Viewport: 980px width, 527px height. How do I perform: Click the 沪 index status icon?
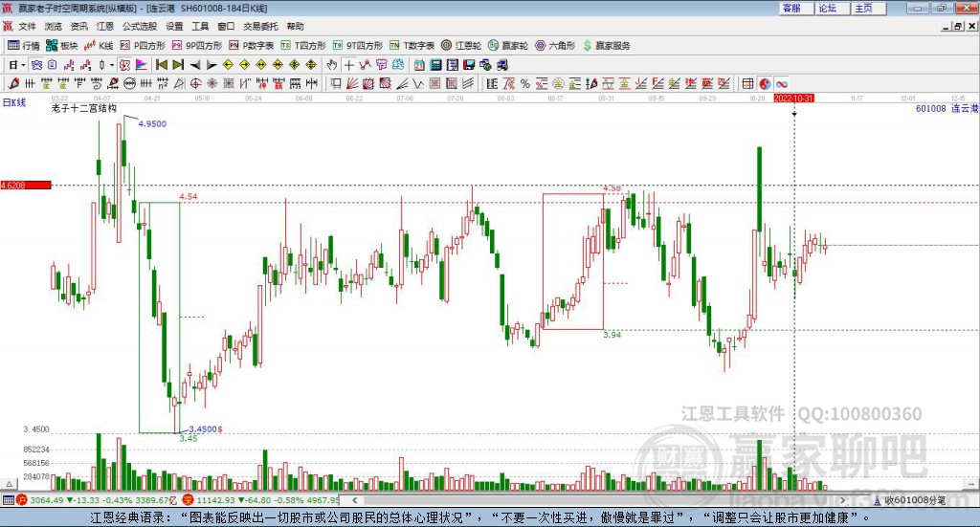coord(22,500)
